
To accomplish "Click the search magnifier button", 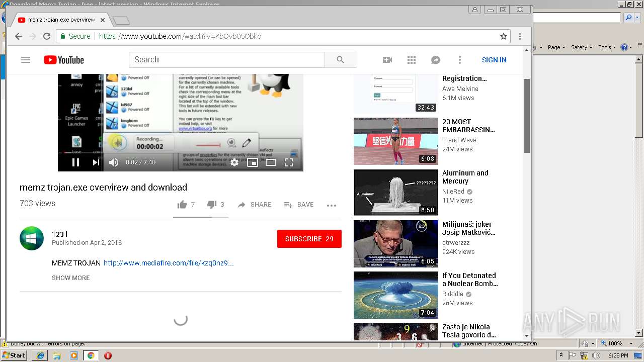I will click(x=341, y=60).
